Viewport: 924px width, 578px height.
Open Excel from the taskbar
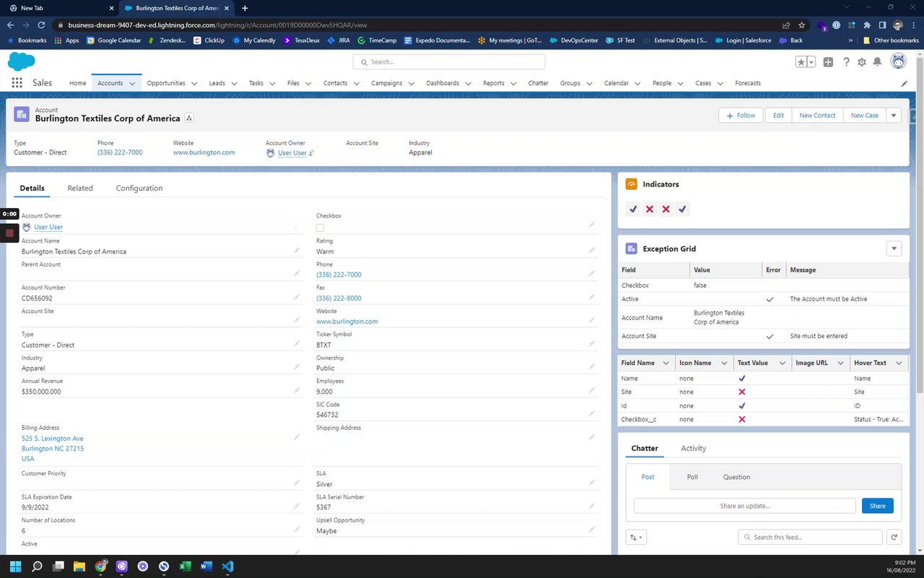[x=185, y=566]
